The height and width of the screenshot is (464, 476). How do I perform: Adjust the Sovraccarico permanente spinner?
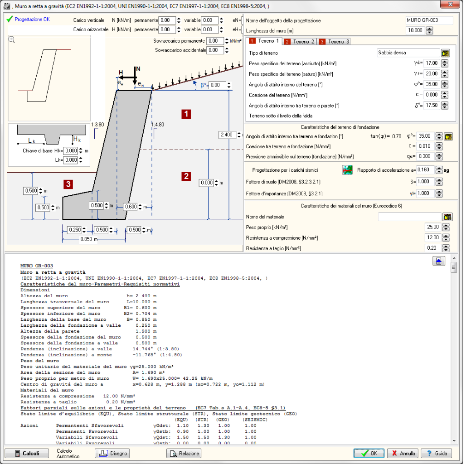point(227,41)
